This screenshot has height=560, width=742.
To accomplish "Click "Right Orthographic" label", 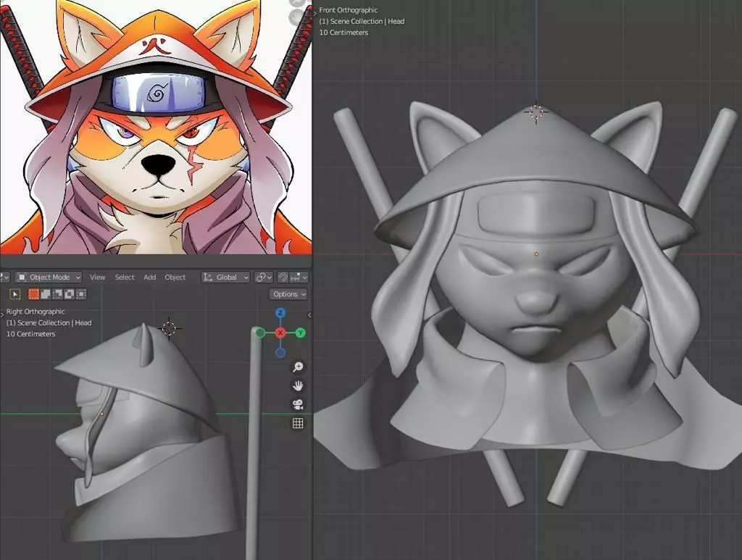I will pyautogui.click(x=36, y=312).
